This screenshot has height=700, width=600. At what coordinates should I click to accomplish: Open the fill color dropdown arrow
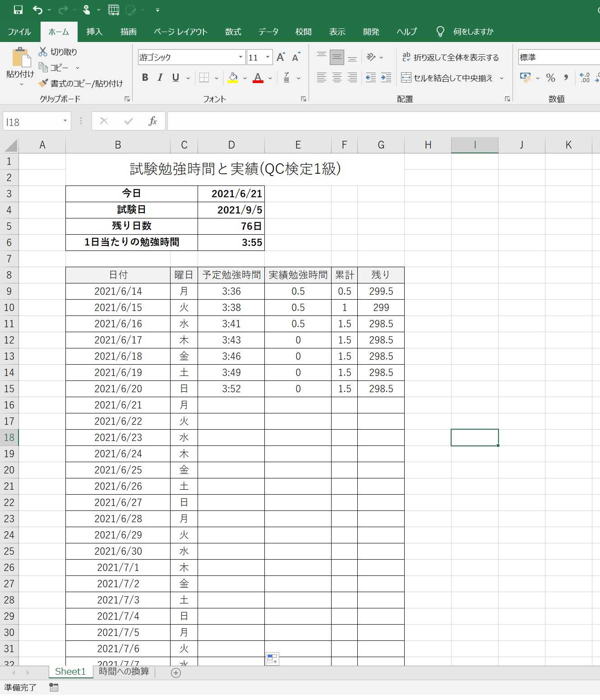(245, 78)
